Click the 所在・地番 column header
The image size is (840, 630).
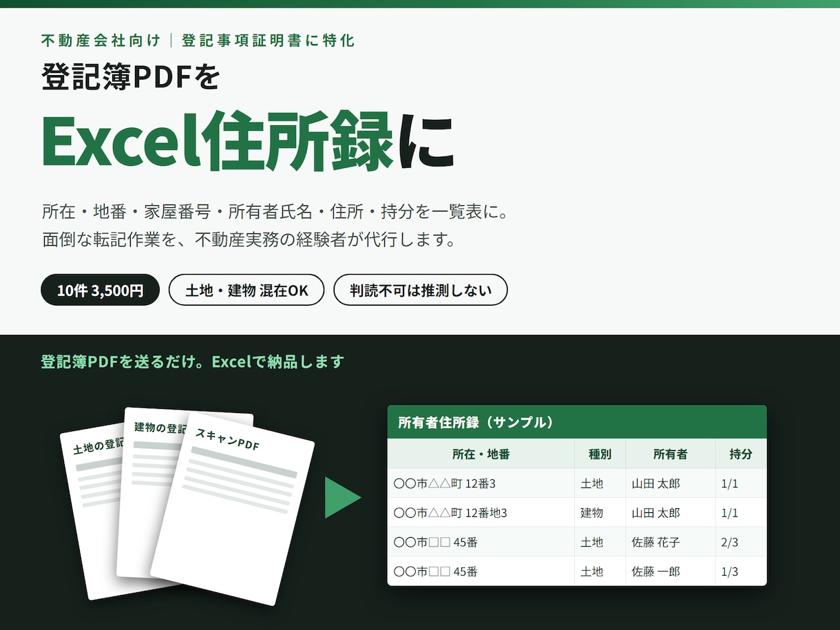pos(481,454)
